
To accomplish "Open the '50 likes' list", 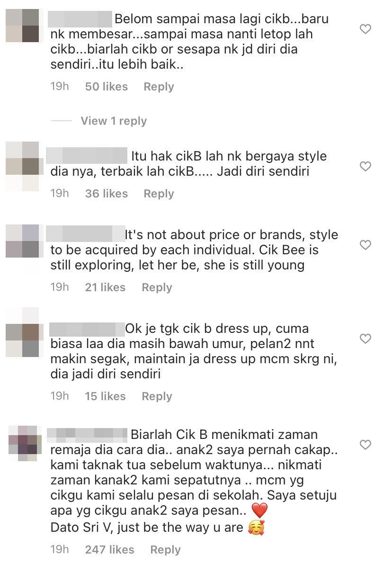I will click(x=107, y=87).
